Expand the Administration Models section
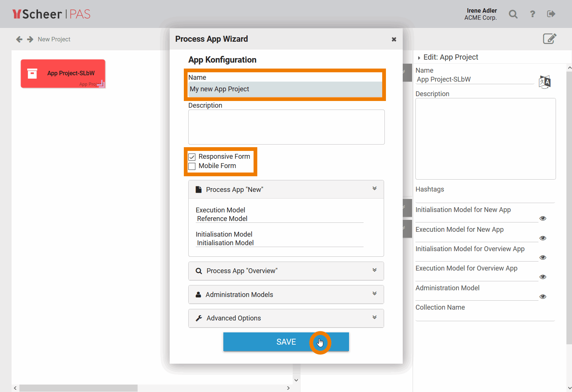 click(x=374, y=294)
